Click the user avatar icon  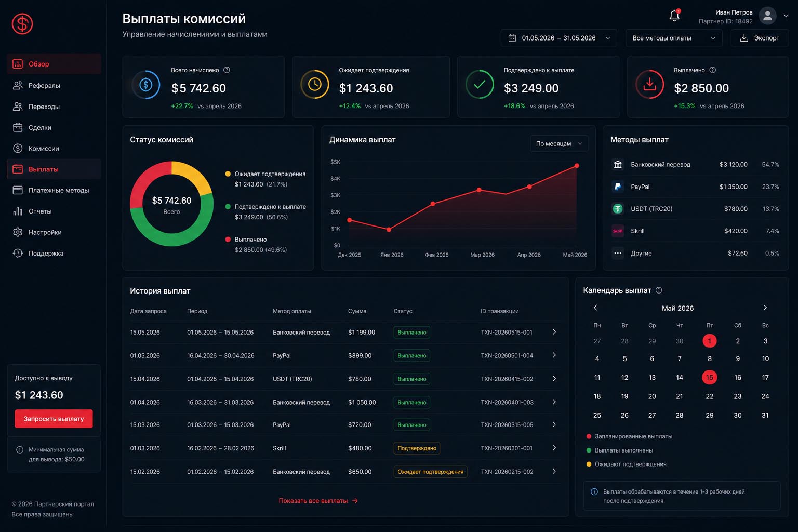coord(767,16)
